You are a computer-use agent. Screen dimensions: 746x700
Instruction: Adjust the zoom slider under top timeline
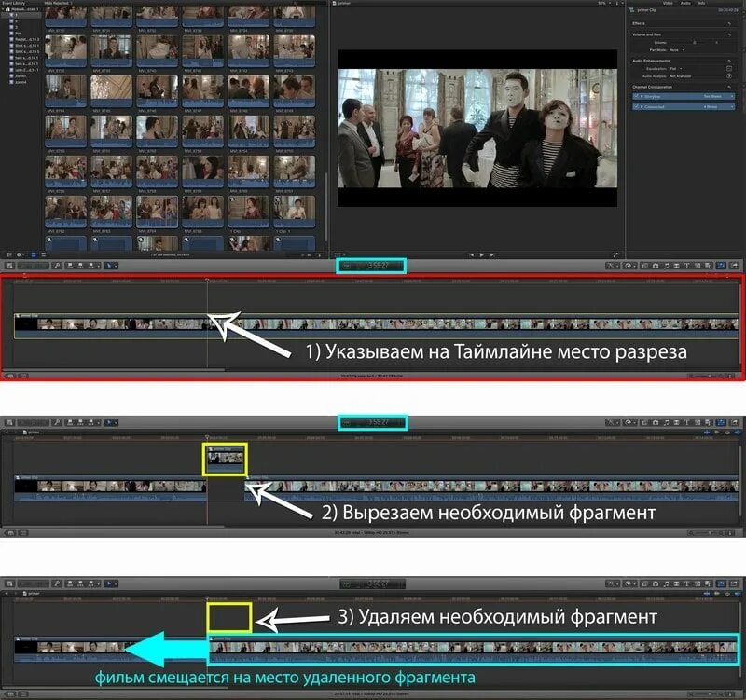tap(709, 377)
